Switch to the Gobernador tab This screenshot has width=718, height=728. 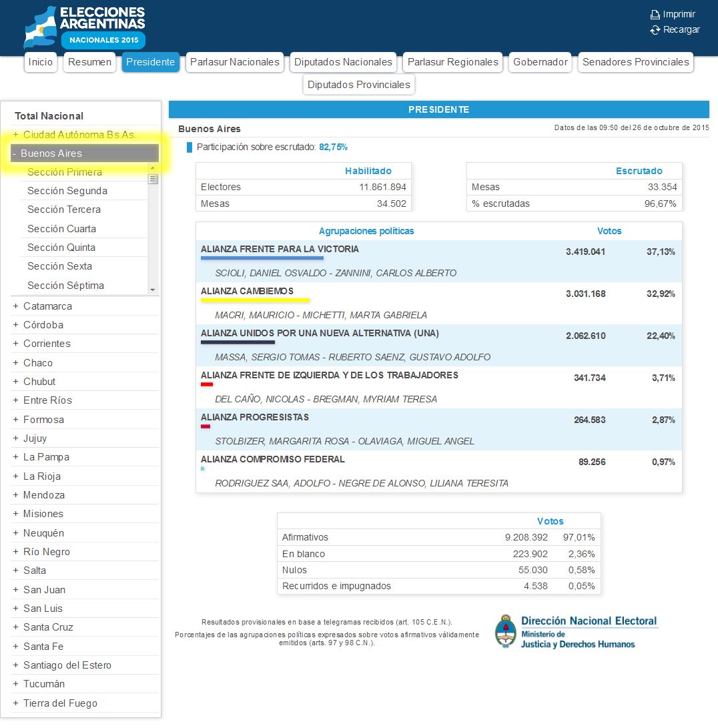[x=541, y=62]
